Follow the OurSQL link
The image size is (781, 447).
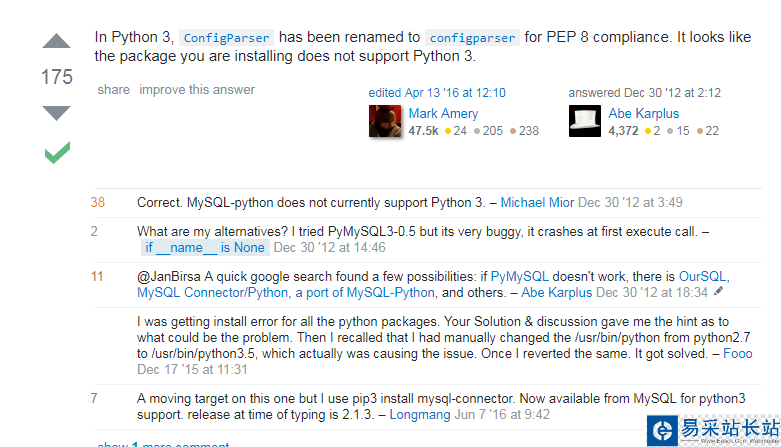pos(703,276)
